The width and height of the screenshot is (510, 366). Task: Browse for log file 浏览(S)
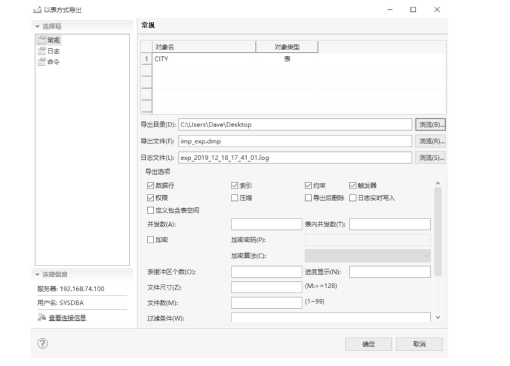tap(430, 158)
